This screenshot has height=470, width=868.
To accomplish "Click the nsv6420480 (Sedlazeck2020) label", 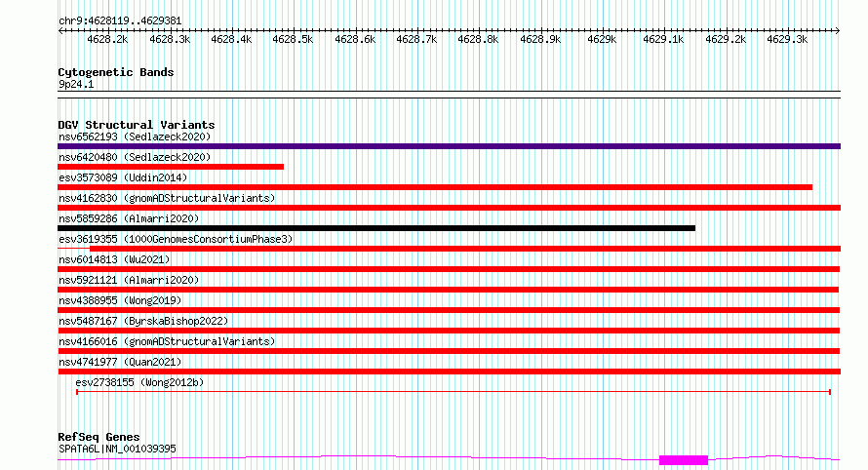I will pyautogui.click(x=135, y=157).
